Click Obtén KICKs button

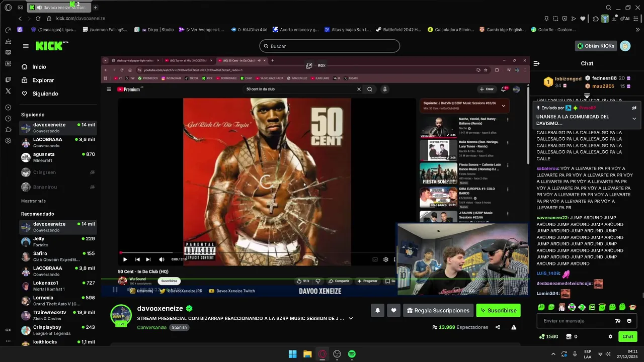click(596, 46)
